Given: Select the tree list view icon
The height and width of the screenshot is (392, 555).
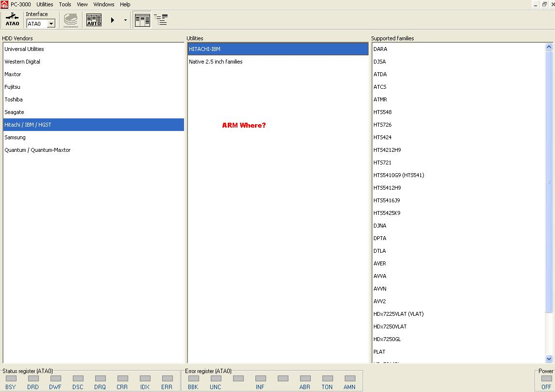Looking at the screenshot, I should tap(161, 20).
